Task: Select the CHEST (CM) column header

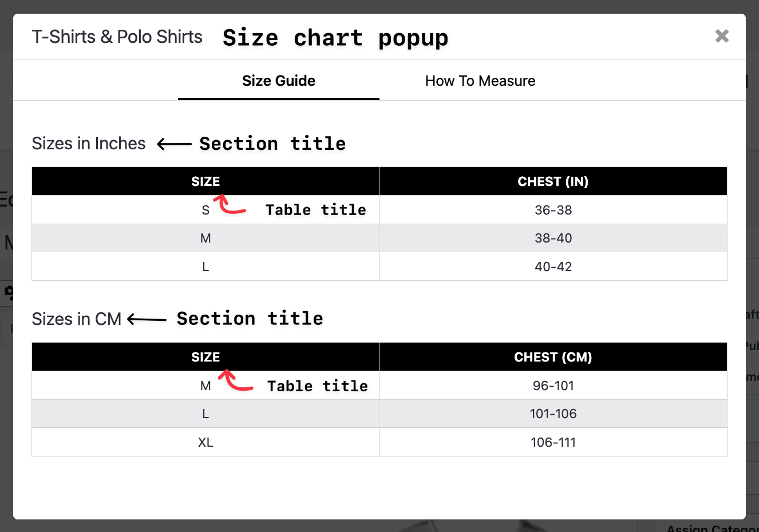Action: coord(553,357)
